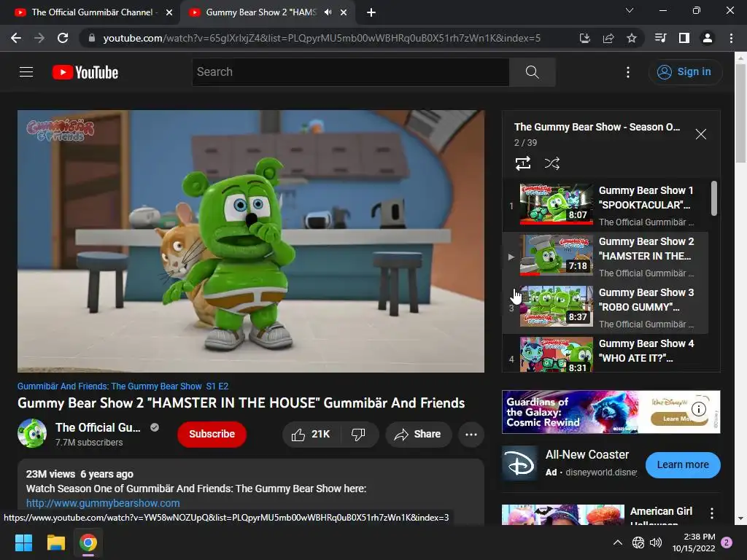The height and width of the screenshot is (560, 747).
Task: Click the ad info circle icon
Action: pyautogui.click(x=698, y=408)
